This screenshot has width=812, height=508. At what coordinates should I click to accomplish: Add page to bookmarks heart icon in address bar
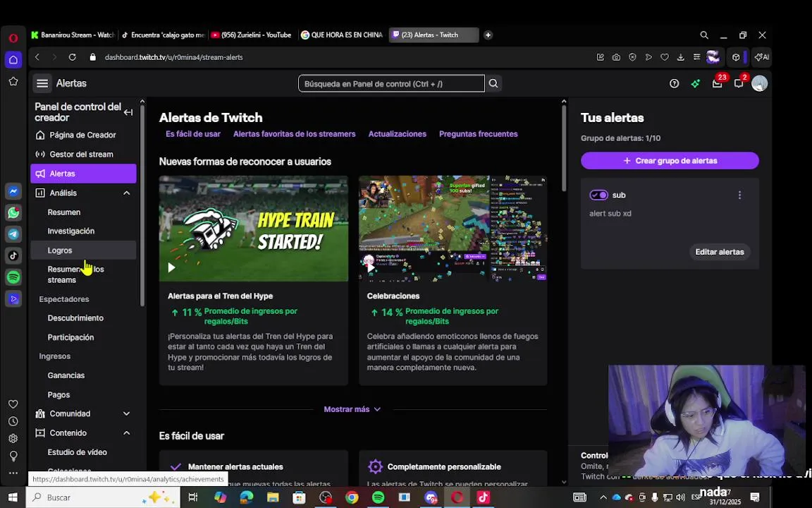tap(665, 57)
